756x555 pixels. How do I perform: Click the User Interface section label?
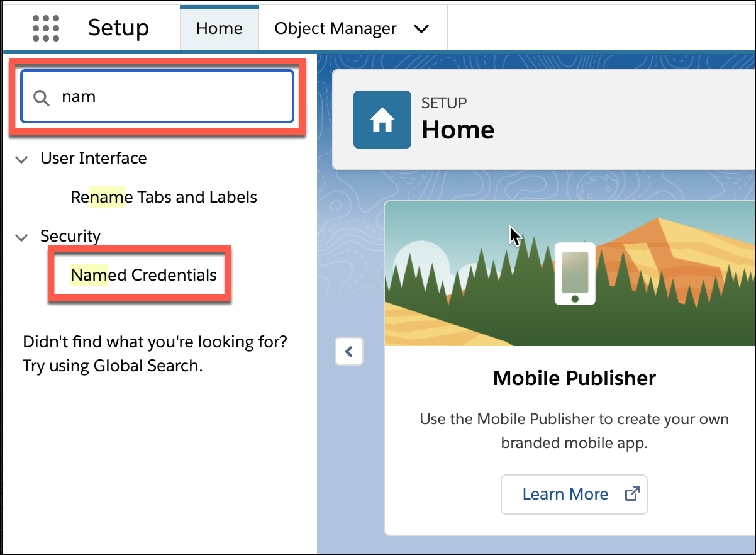(94, 158)
